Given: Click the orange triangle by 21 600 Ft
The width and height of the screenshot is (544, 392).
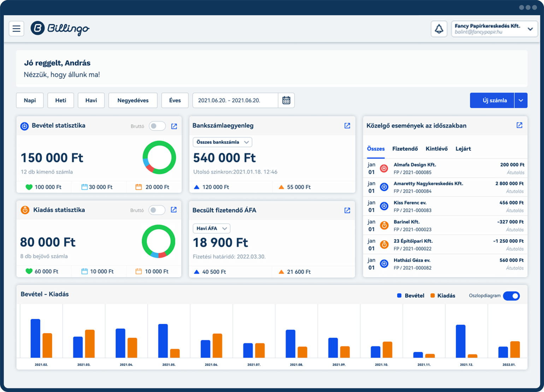Looking at the screenshot, I should point(282,272).
